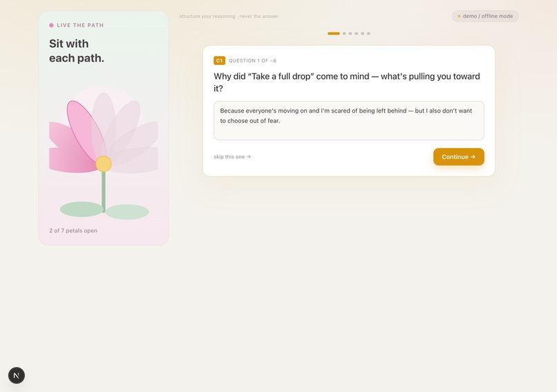The height and width of the screenshot is (392, 557).
Task: Click the bright pink open flower petal
Action: click(82, 130)
